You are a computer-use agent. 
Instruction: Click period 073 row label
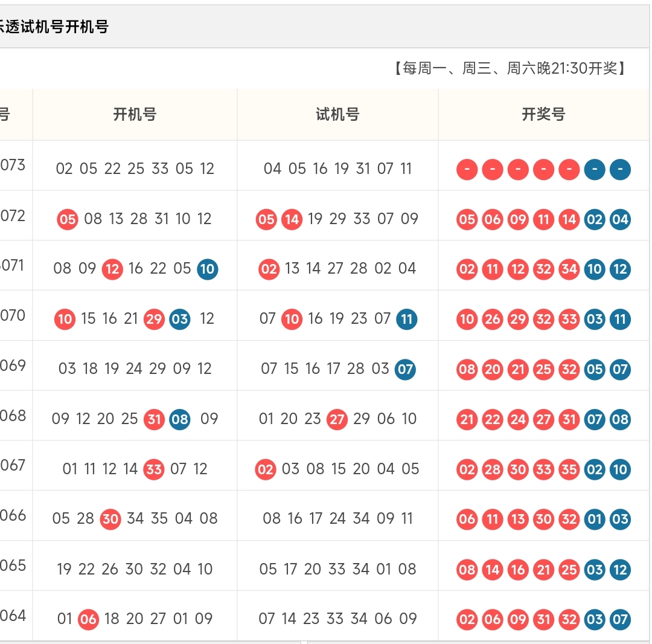(x=13, y=165)
